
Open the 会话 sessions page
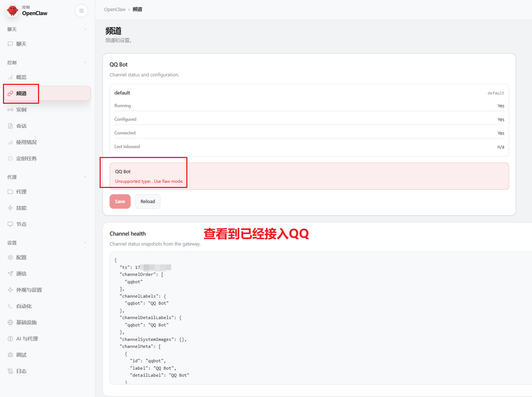[47, 126]
